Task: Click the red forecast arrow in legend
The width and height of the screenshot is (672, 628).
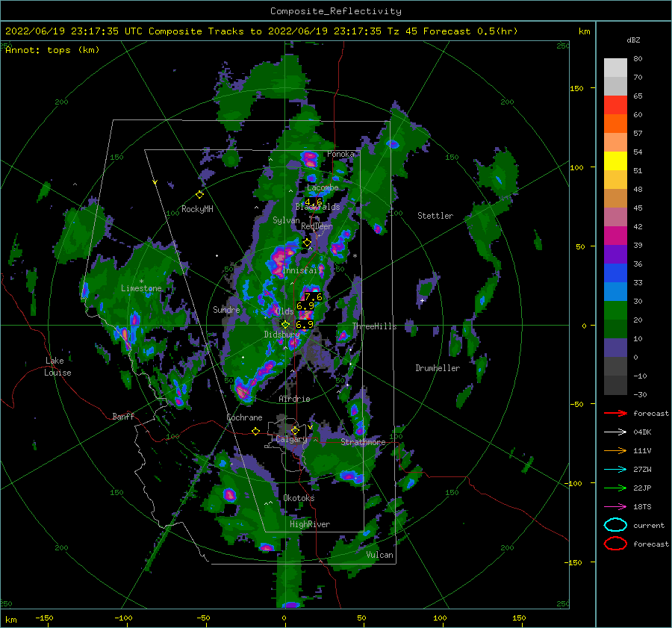Action: point(615,413)
